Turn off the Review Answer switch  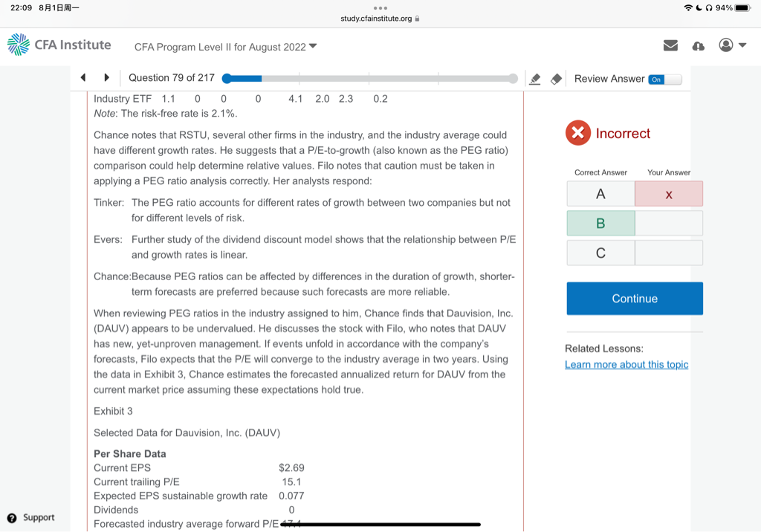(665, 79)
